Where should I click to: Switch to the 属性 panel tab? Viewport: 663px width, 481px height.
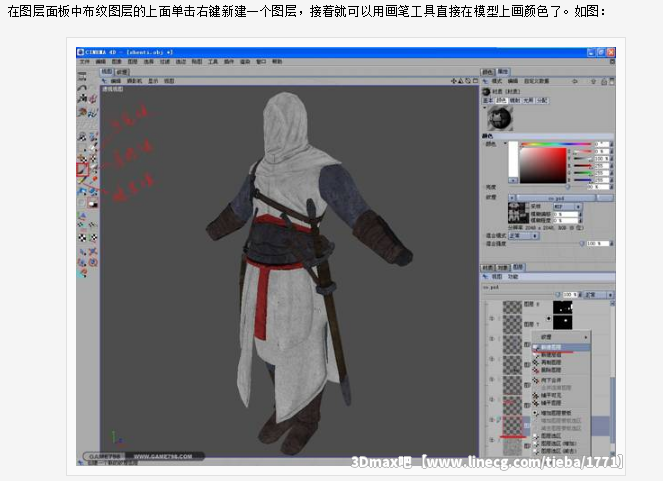pyautogui.click(x=503, y=71)
